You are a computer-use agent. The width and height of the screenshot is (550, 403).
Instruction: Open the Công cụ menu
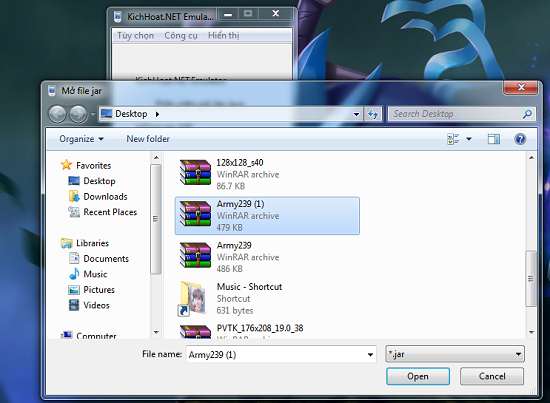[181, 35]
